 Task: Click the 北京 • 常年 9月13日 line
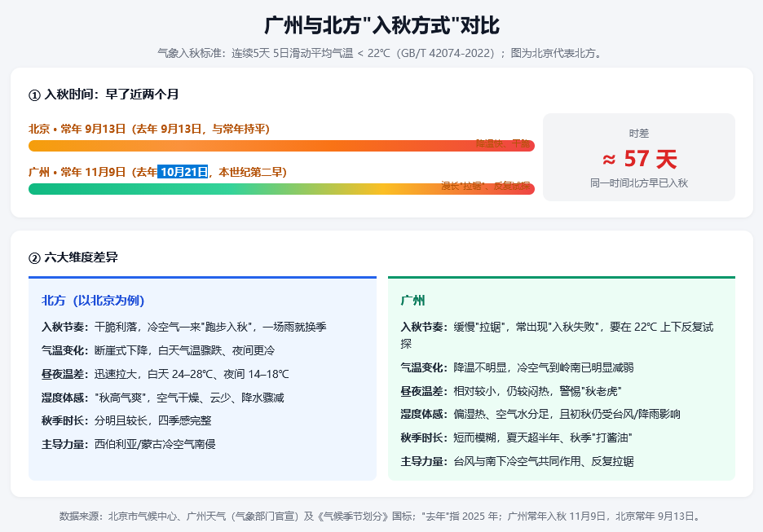(x=149, y=129)
